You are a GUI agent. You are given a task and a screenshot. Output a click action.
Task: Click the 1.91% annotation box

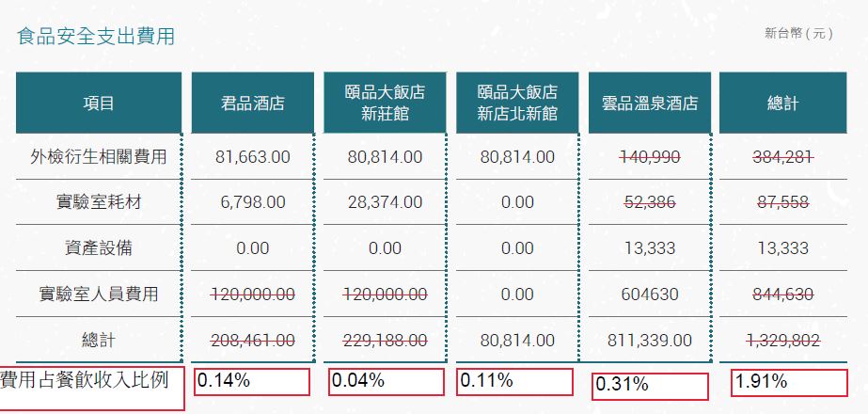(789, 383)
